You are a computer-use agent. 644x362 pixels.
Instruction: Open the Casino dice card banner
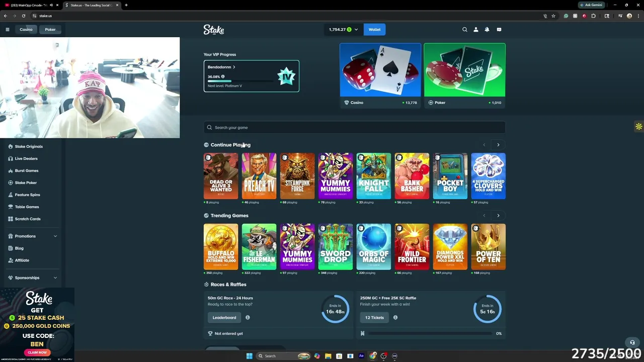[x=380, y=76]
